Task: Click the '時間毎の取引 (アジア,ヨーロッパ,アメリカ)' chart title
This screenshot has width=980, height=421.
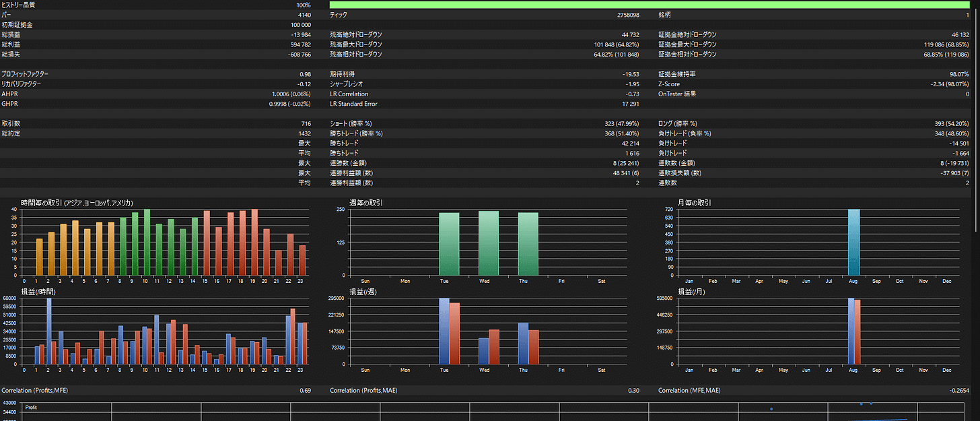Action: (x=77, y=203)
